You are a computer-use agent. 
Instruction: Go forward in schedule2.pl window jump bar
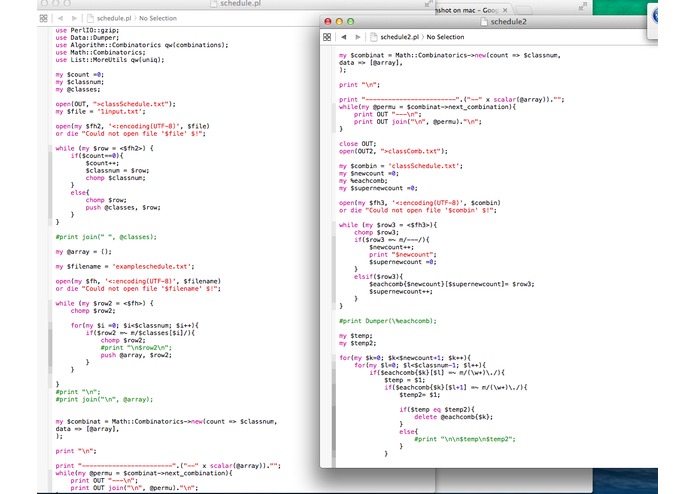click(x=358, y=37)
